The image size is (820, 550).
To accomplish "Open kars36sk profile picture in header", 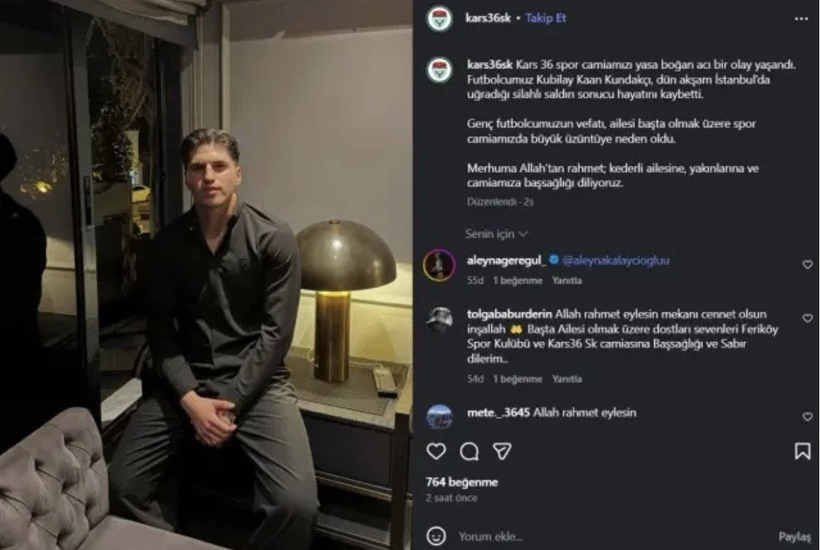I will click(439, 18).
